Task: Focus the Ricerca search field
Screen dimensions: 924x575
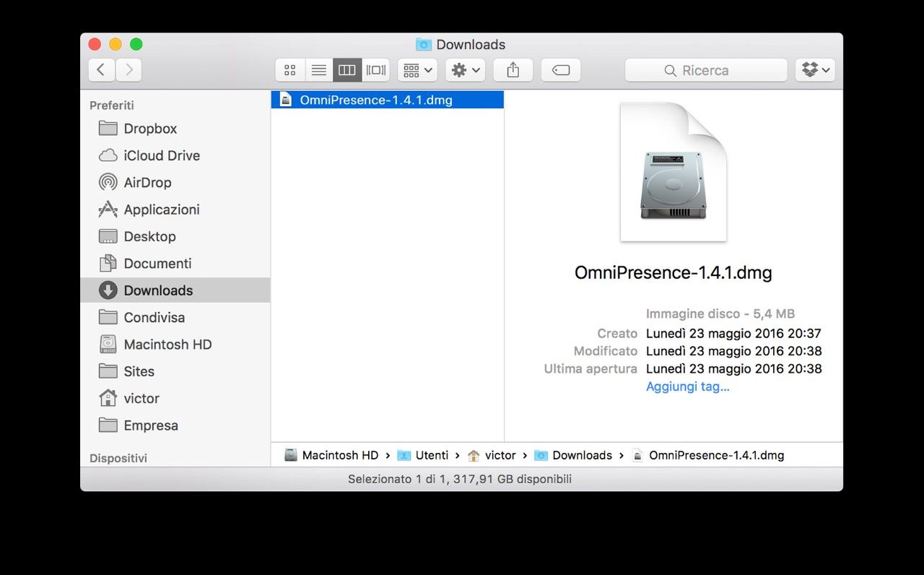Action: (706, 70)
